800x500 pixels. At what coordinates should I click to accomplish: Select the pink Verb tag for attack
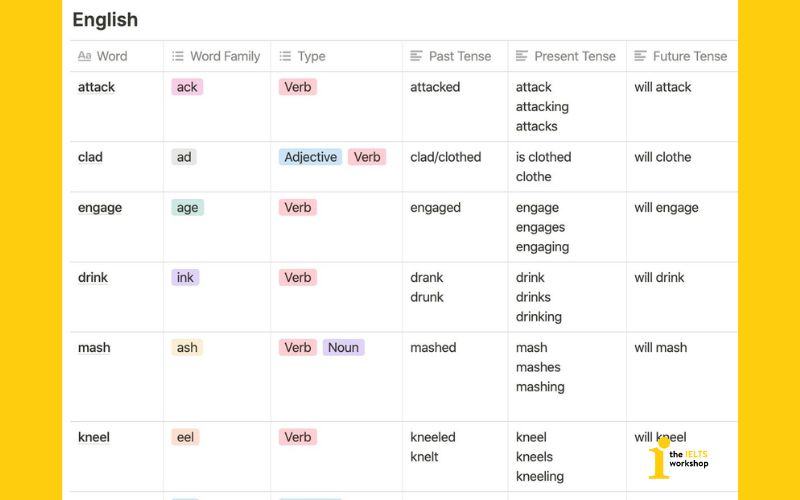coord(298,87)
